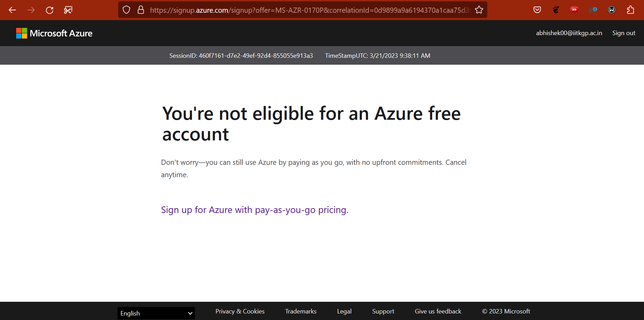Open the extensions puzzle icon

(630, 10)
